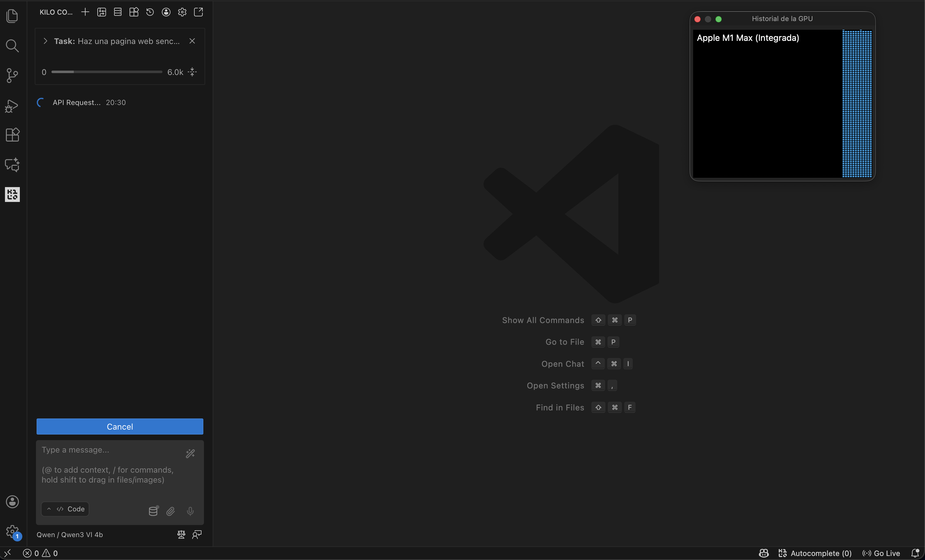925x560 pixels.
Task: Start voice input with the microphone icon
Action: 190,511
